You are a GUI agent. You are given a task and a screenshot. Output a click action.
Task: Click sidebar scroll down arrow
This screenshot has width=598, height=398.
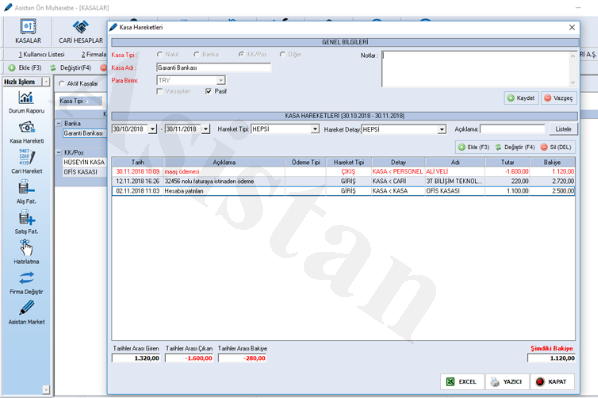46,390
